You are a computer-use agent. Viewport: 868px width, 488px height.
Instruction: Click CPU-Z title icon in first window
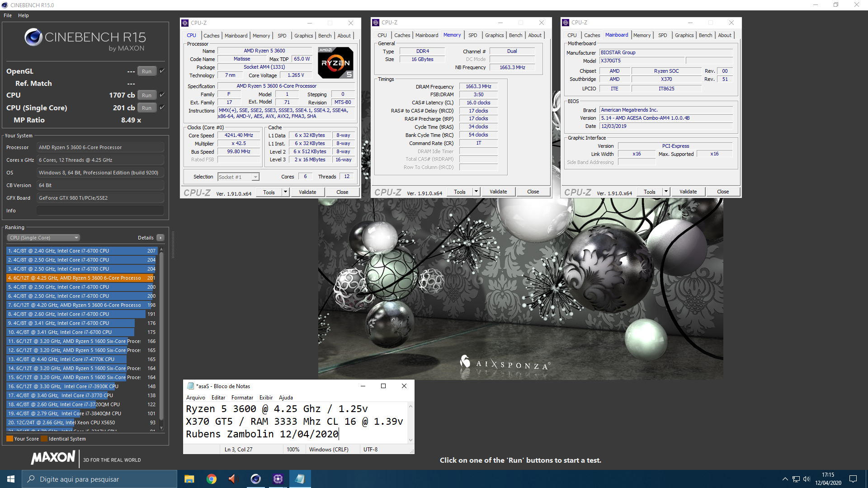point(185,23)
